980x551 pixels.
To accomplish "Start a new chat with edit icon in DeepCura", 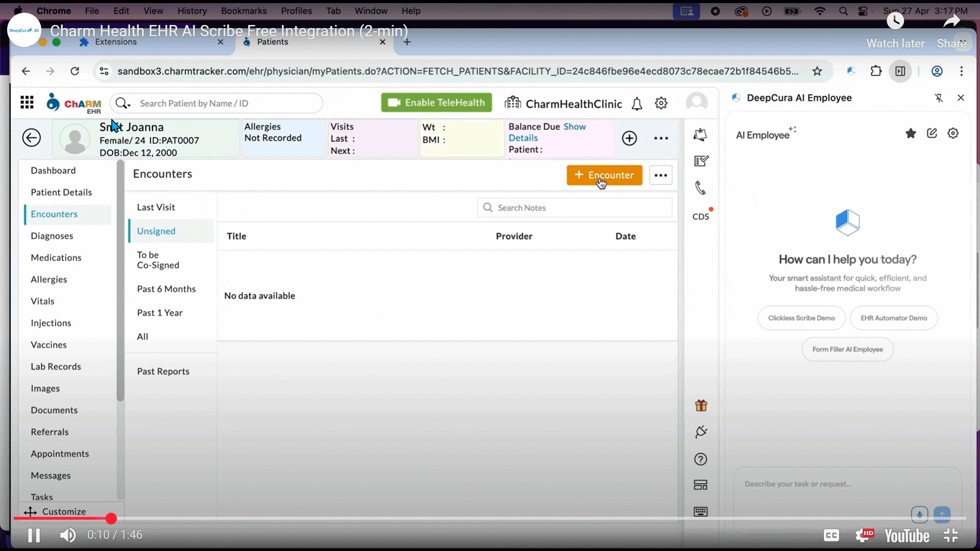I will (x=932, y=133).
